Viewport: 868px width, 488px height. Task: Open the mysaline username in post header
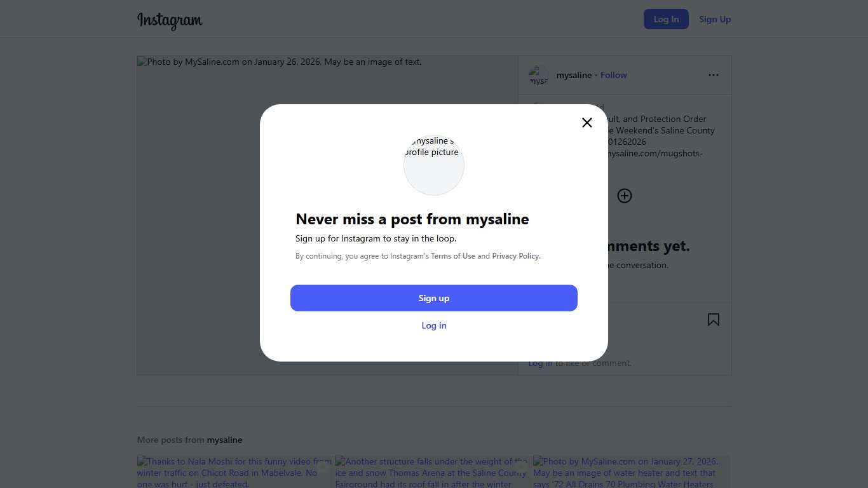coord(574,75)
